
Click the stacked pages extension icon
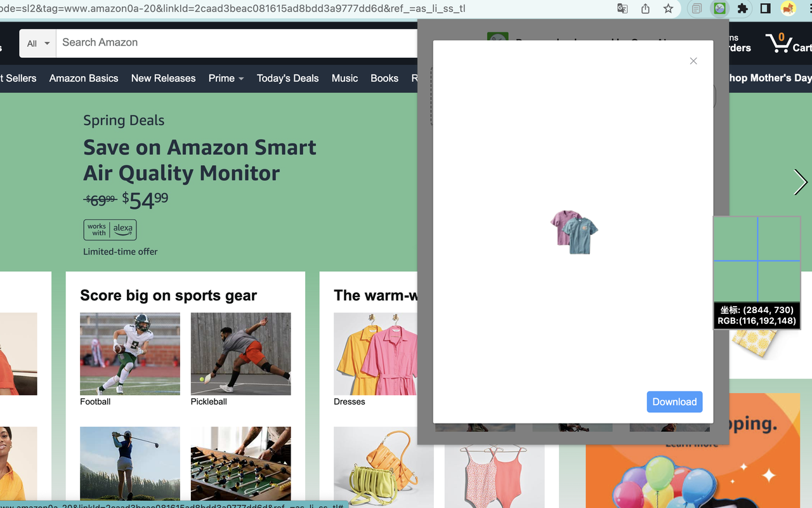tap(697, 8)
